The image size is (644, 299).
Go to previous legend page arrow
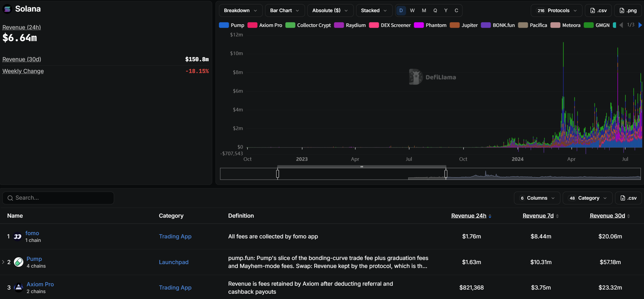coord(621,25)
